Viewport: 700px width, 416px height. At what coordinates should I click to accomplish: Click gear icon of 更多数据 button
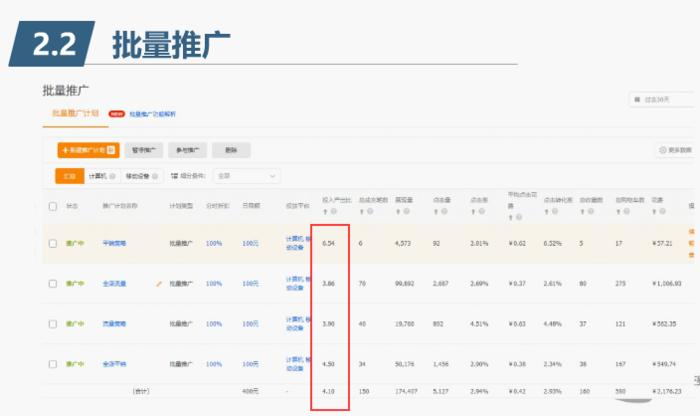[x=662, y=150]
